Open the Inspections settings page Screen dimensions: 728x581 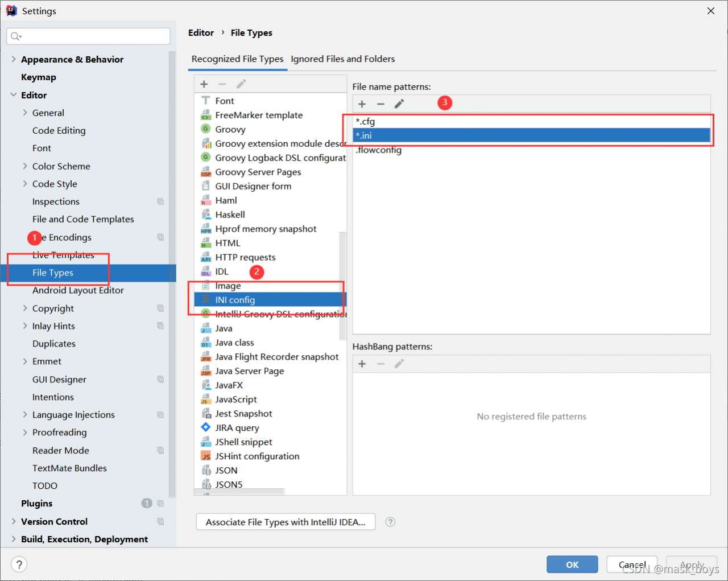[56, 201]
